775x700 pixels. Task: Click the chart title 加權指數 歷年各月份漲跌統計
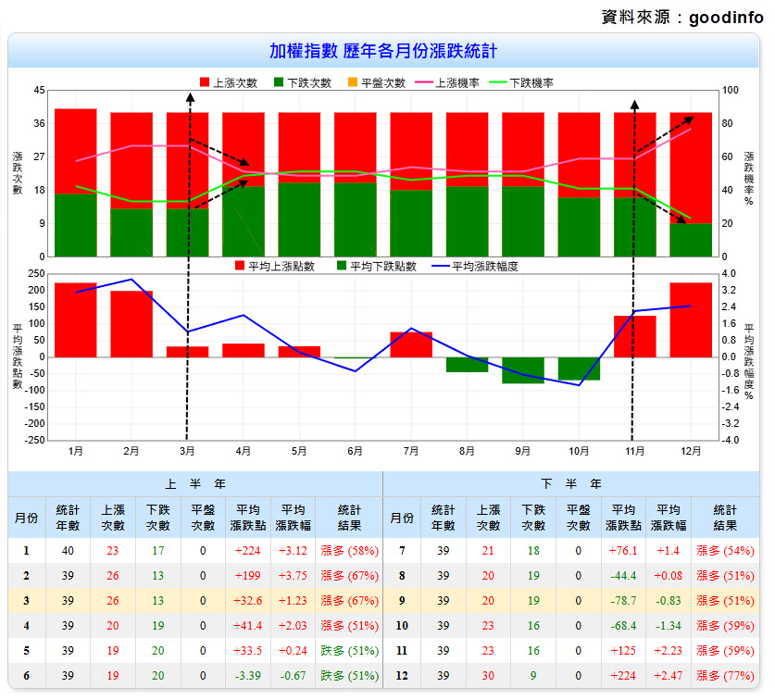[383, 50]
